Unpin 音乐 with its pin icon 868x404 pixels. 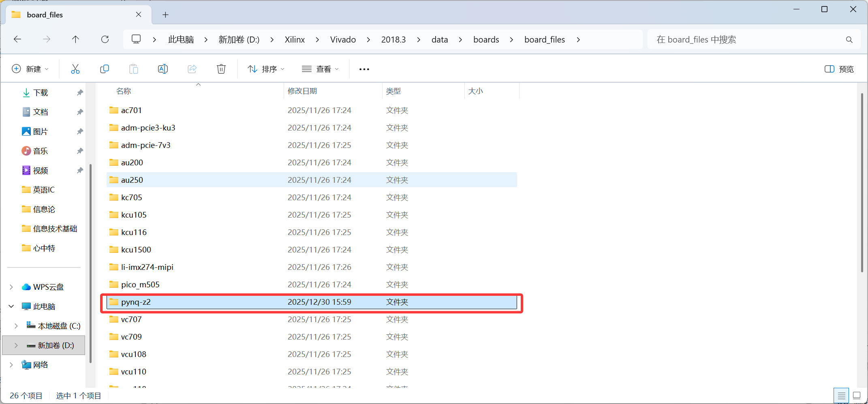tap(80, 151)
